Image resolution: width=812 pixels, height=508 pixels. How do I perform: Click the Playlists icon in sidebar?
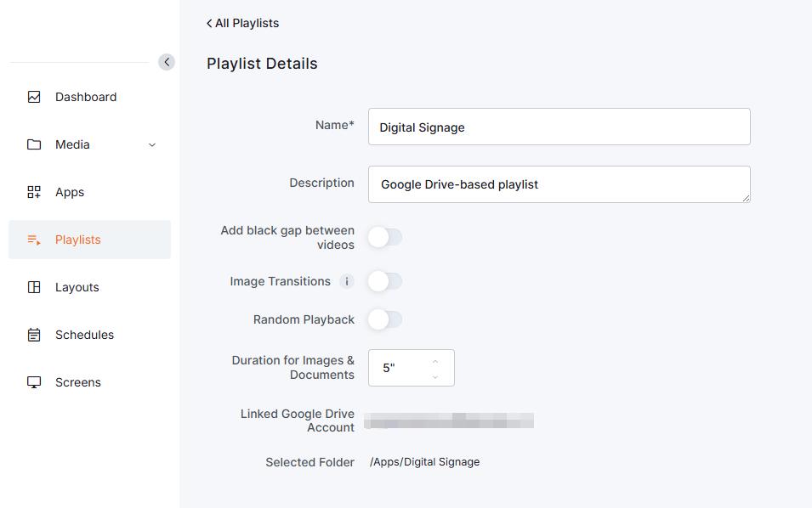click(x=34, y=240)
